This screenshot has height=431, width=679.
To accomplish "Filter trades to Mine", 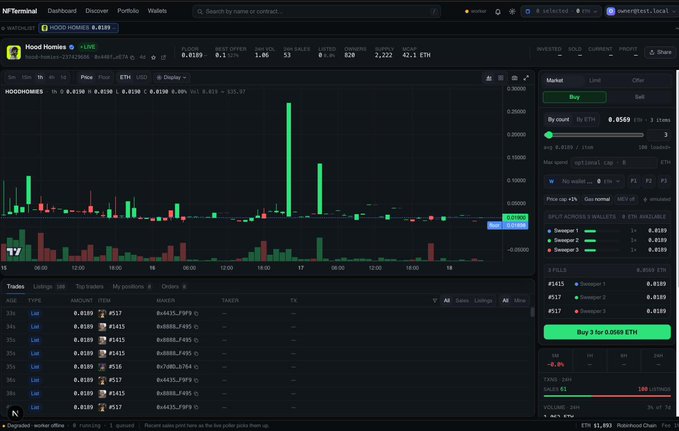I will [519, 301].
